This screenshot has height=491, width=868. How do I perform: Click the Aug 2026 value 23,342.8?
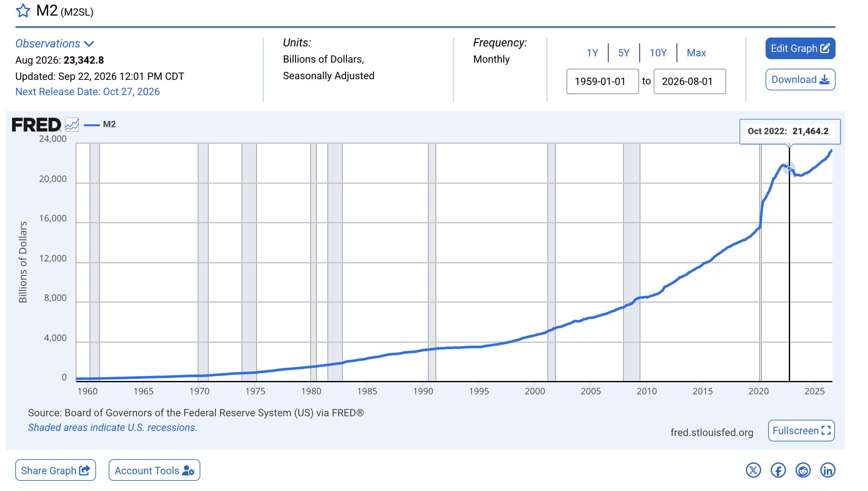pyautogui.click(x=84, y=60)
